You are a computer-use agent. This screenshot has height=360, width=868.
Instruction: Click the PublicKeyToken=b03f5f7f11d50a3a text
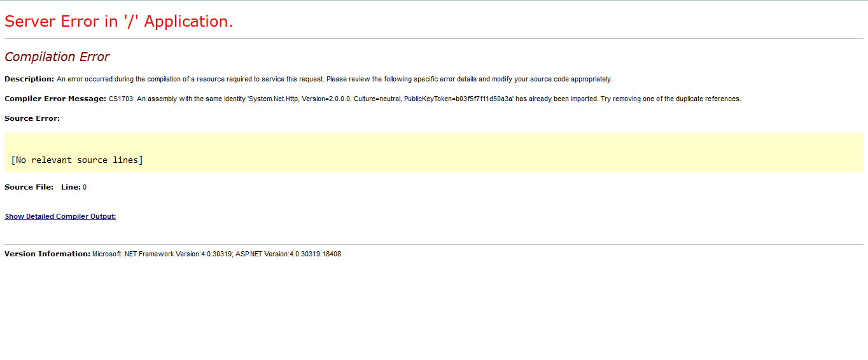click(x=458, y=99)
